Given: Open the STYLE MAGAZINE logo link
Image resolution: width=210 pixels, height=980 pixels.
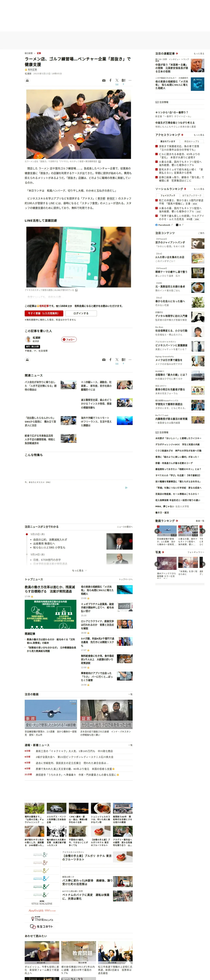Looking at the screenshot, I should pos(42,903).
